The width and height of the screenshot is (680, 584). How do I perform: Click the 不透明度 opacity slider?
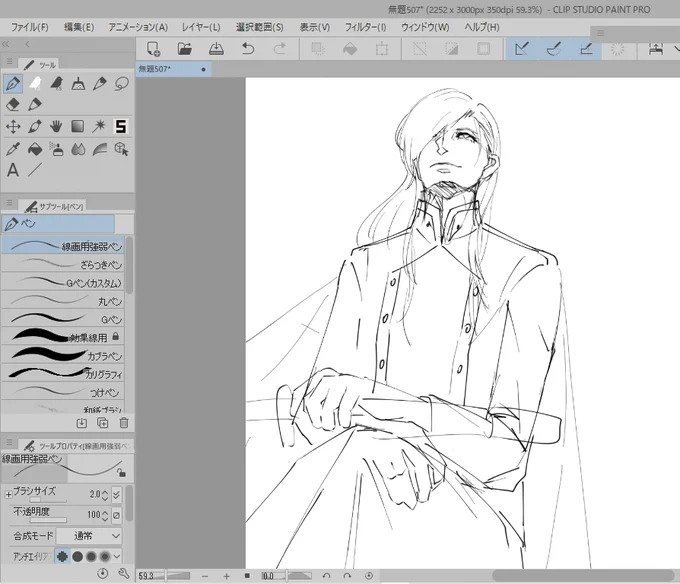(x=48, y=520)
